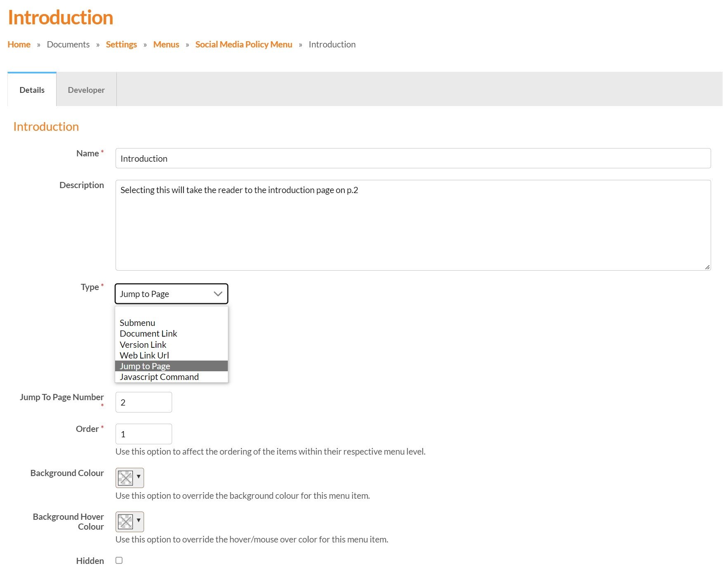Choose Submenu from the Type list
Image resolution: width=728 pixels, height=573 pixels.
[137, 323]
